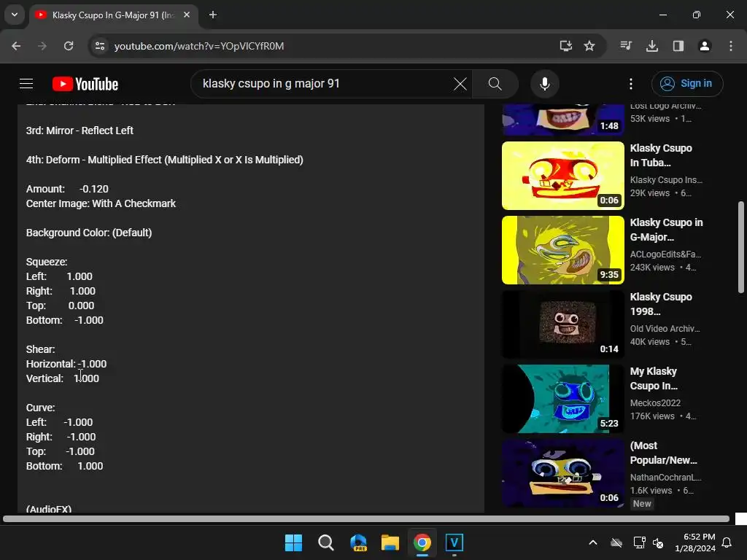Open Windows notification bell
The height and width of the screenshot is (560, 747).
pos(727,542)
